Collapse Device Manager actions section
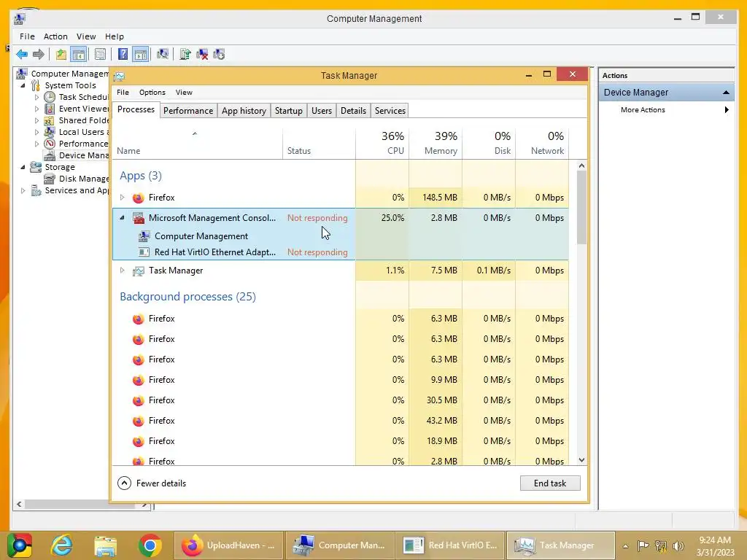747x560 pixels. 726,93
